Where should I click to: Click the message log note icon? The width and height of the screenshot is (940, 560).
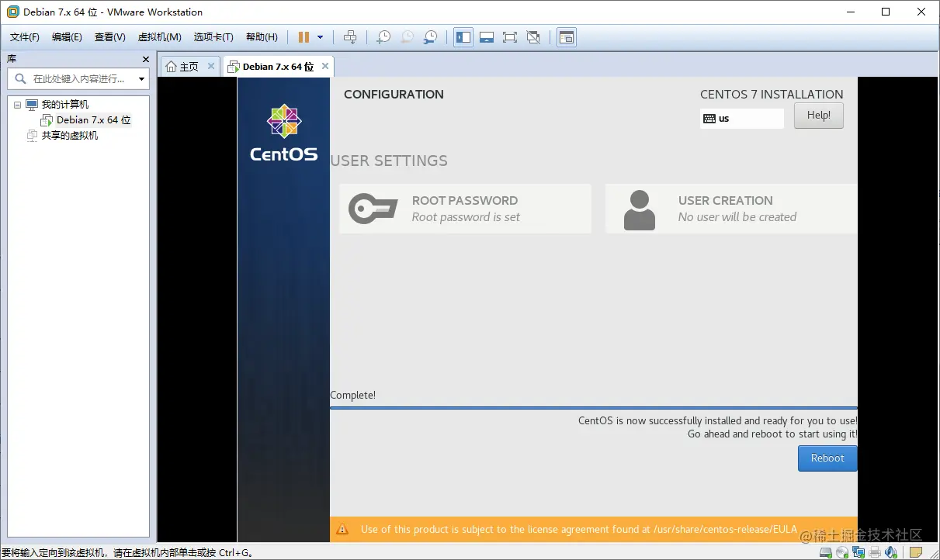tap(916, 552)
